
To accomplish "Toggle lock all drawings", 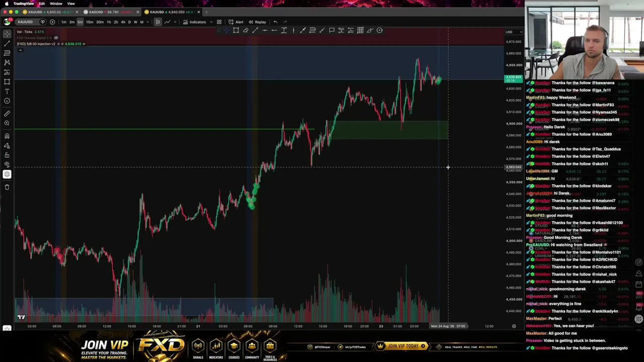I will click(7, 155).
